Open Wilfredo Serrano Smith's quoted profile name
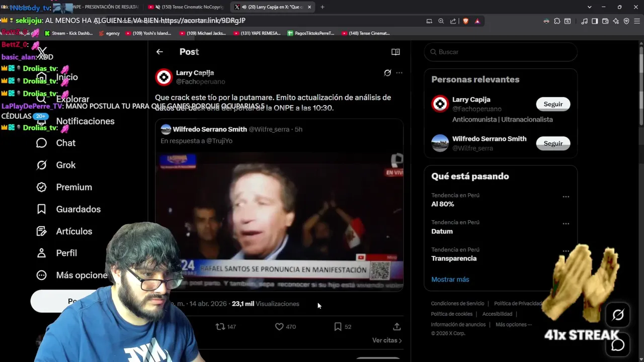644x362 pixels. 210,129
